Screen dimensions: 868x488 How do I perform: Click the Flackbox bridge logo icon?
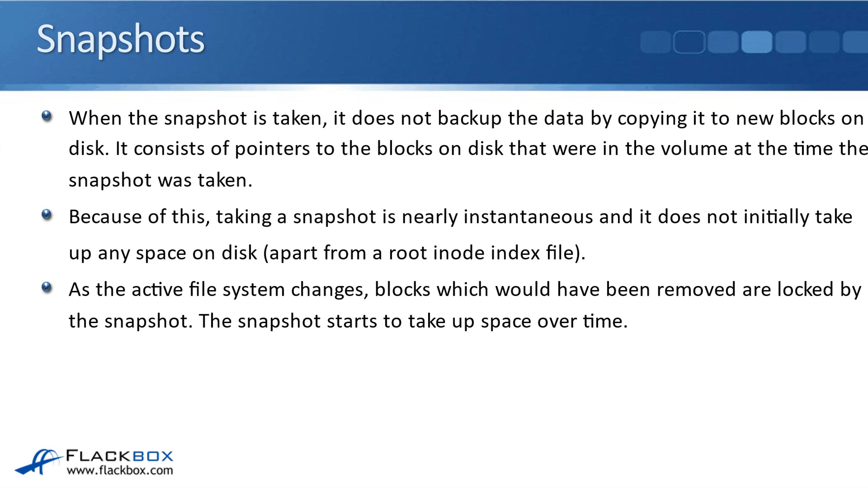click(x=37, y=462)
